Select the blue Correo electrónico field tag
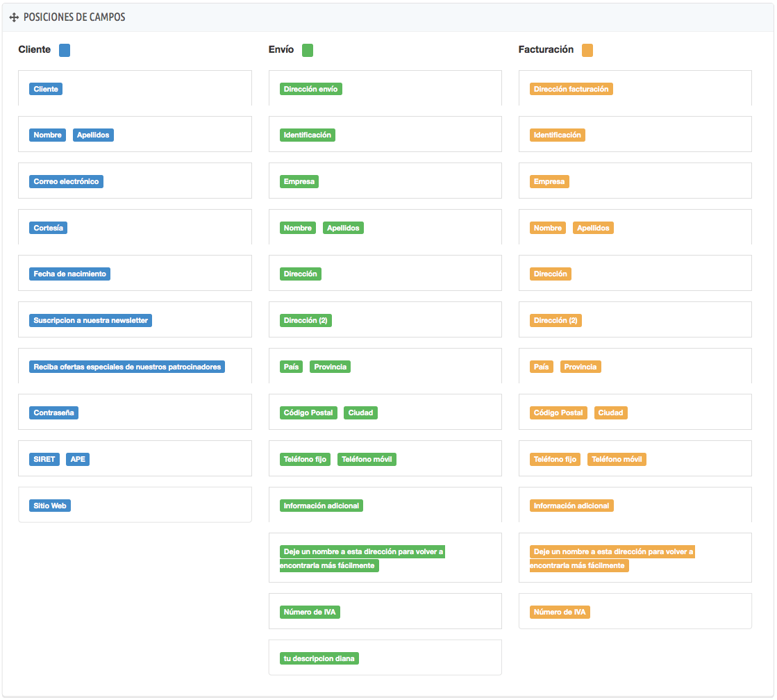The width and height of the screenshot is (777, 700). point(66,181)
